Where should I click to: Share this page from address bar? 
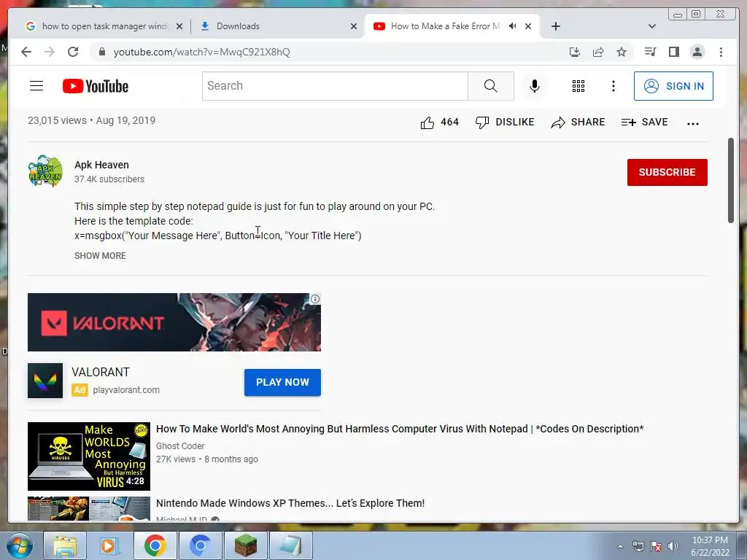tap(598, 52)
